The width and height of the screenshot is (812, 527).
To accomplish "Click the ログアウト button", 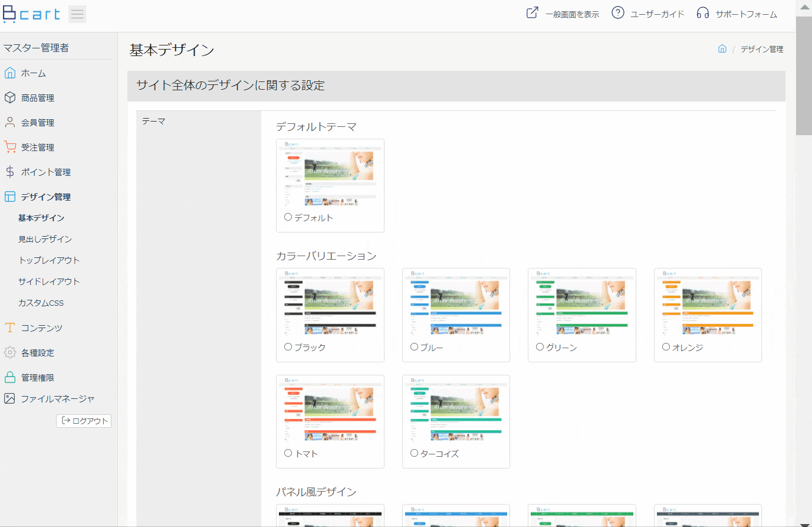I will [84, 421].
